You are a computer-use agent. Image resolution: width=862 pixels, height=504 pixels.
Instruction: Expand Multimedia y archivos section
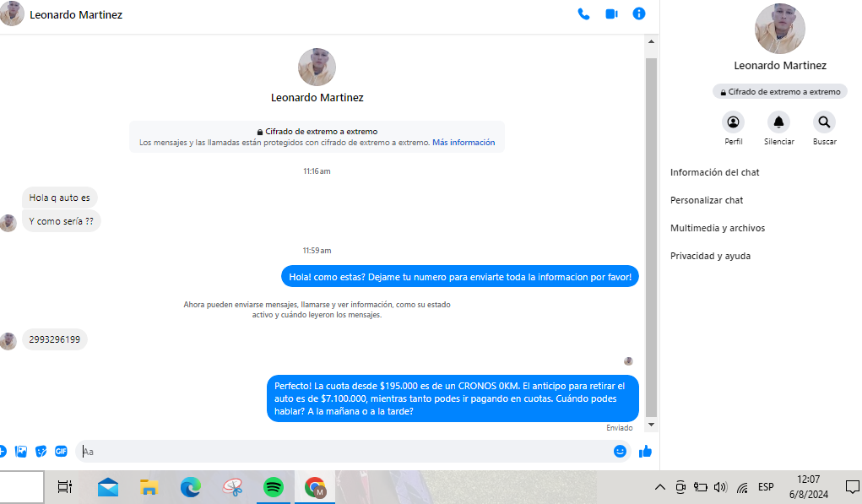718,228
